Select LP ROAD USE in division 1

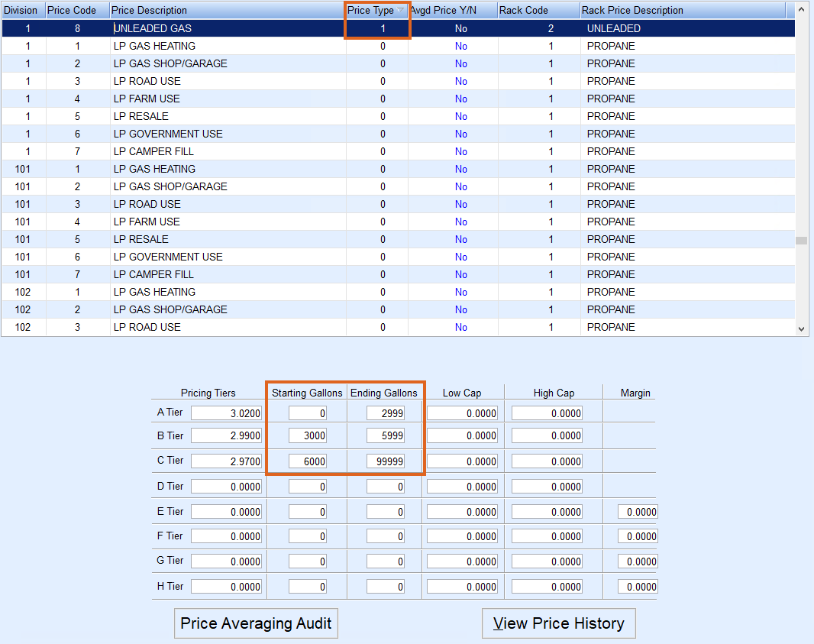click(398, 82)
